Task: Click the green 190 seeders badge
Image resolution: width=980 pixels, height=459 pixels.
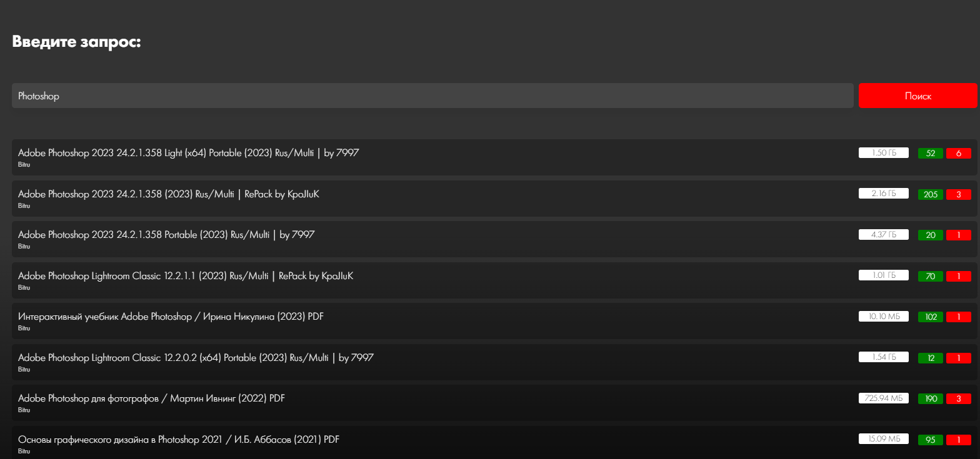Action: tap(931, 398)
